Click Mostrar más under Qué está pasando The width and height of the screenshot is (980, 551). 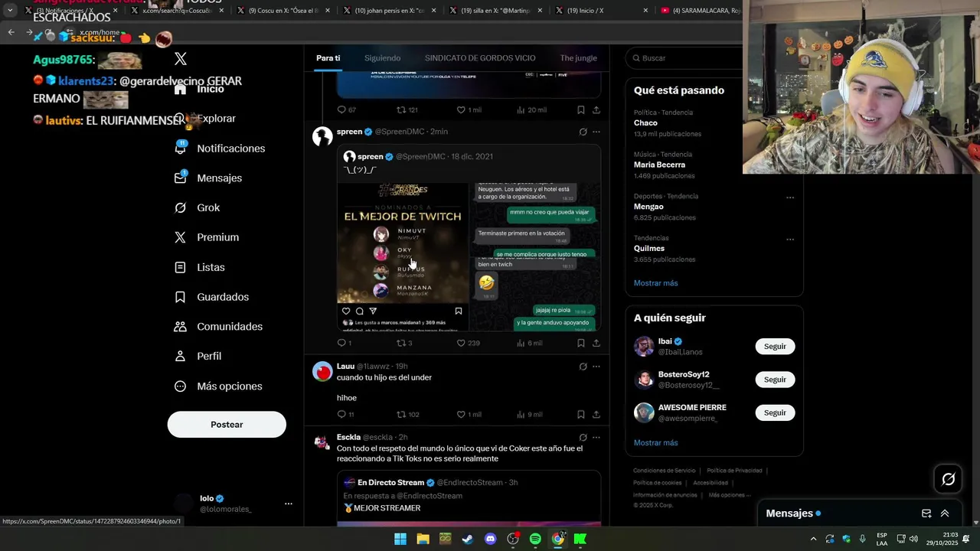655,283
